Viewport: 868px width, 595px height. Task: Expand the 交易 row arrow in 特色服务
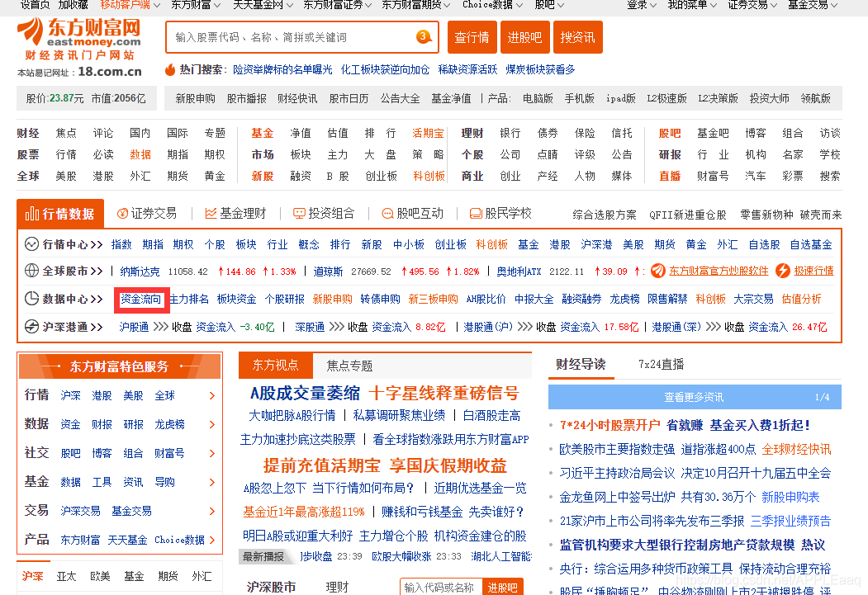[x=212, y=511]
